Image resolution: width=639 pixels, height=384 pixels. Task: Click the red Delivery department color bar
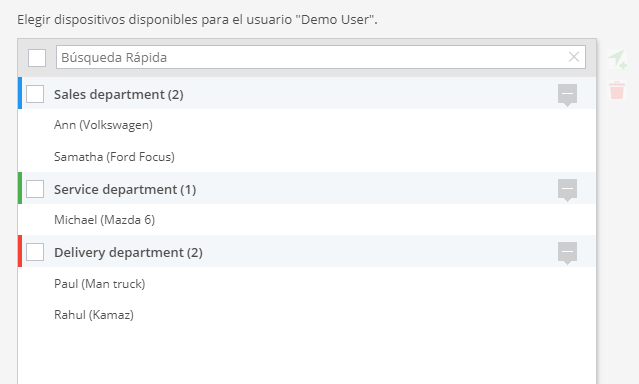[x=20, y=251]
